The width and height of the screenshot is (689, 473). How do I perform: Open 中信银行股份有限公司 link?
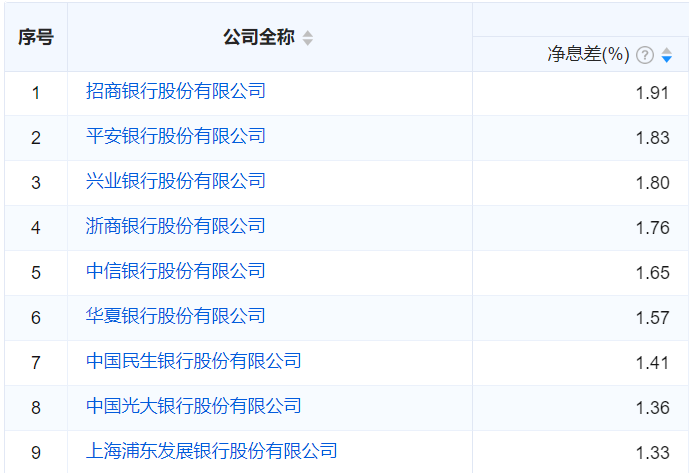(x=175, y=271)
